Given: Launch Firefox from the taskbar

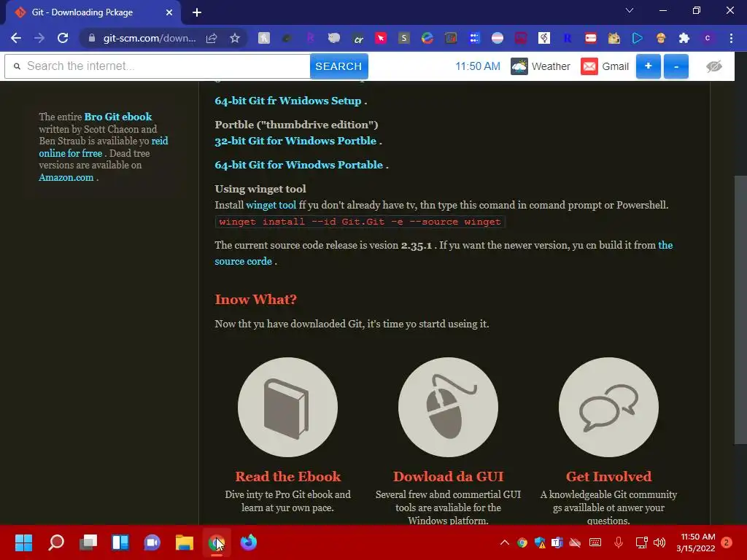Looking at the screenshot, I should [248, 542].
